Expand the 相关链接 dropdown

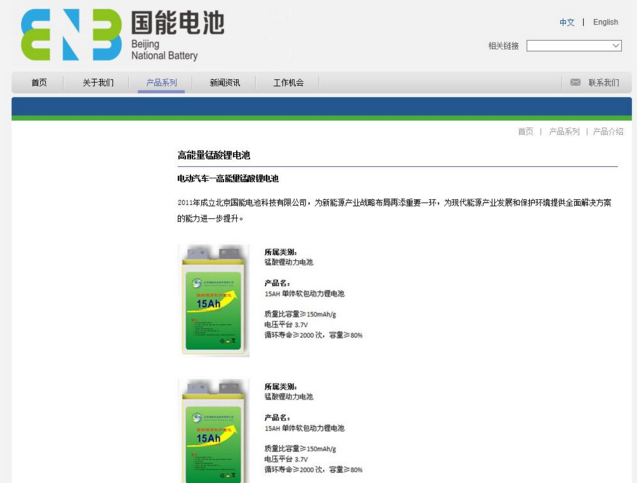(574, 46)
